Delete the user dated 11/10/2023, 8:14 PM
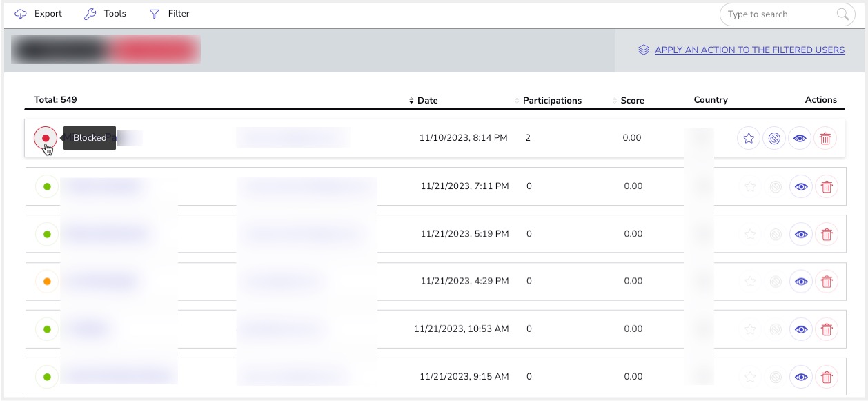The image size is (868, 401). pos(825,138)
